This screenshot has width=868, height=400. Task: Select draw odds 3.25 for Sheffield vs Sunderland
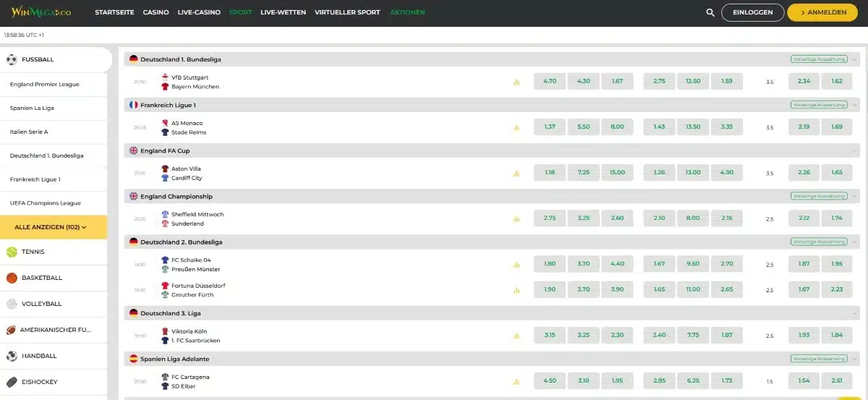click(583, 218)
